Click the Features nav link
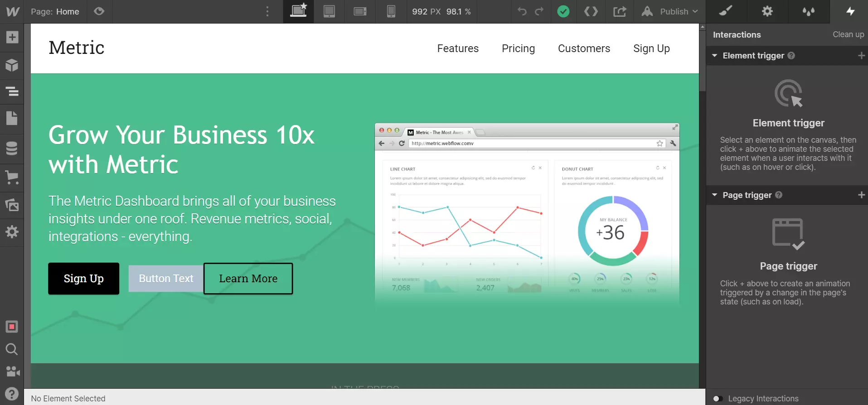868x405 pixels. [x=458, y=48]
